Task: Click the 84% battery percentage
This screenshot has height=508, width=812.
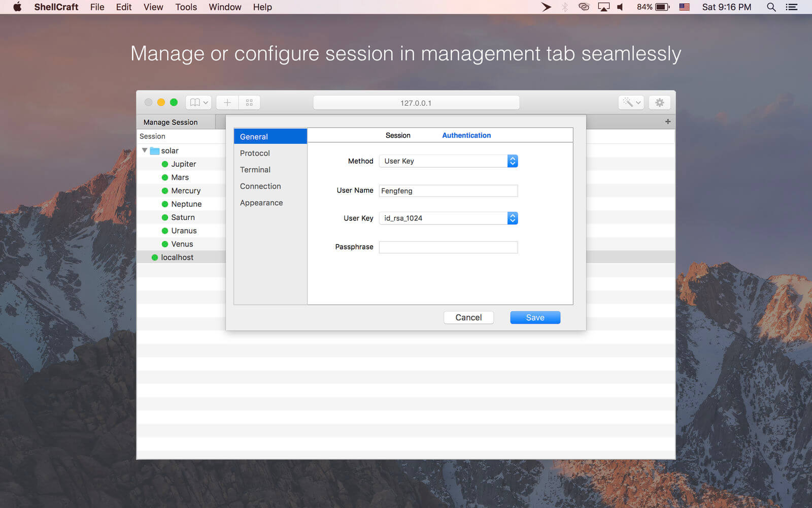Action: pos(645,7)
